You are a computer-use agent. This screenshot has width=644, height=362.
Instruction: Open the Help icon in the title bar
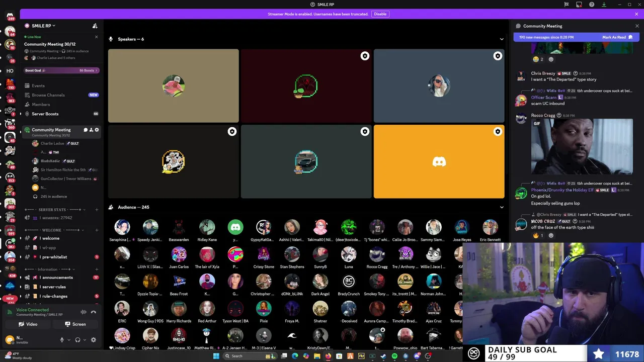point(592,5)
